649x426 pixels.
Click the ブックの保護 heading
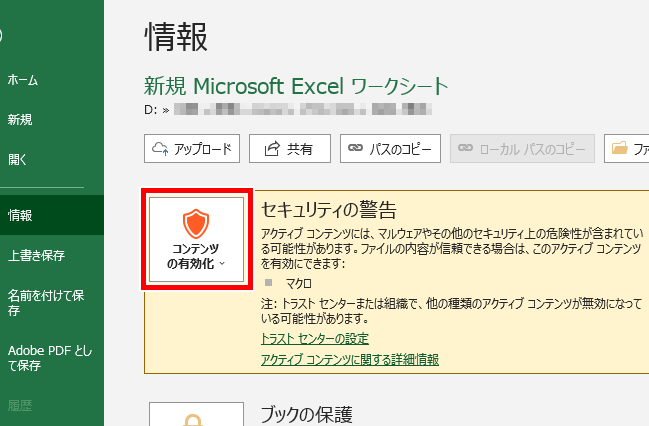(x=306, y=415)
